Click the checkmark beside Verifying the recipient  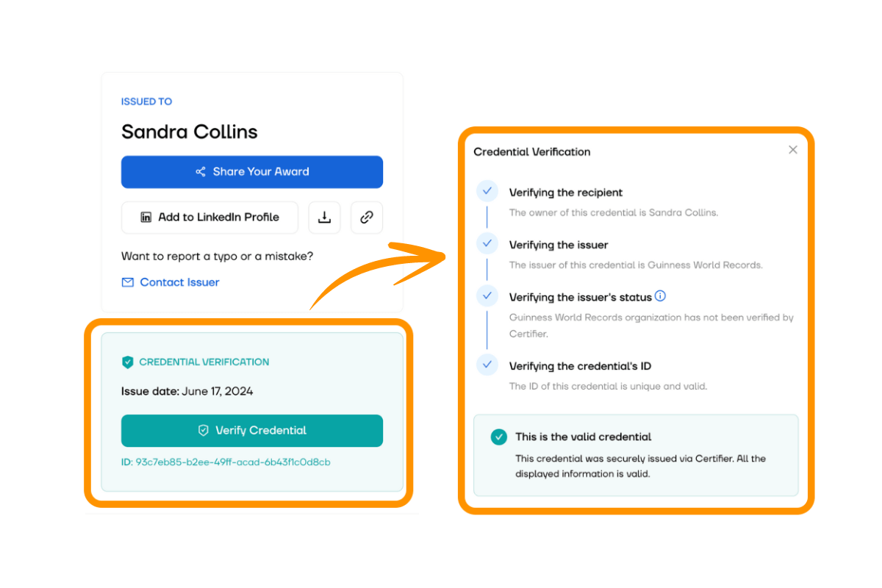487,192
